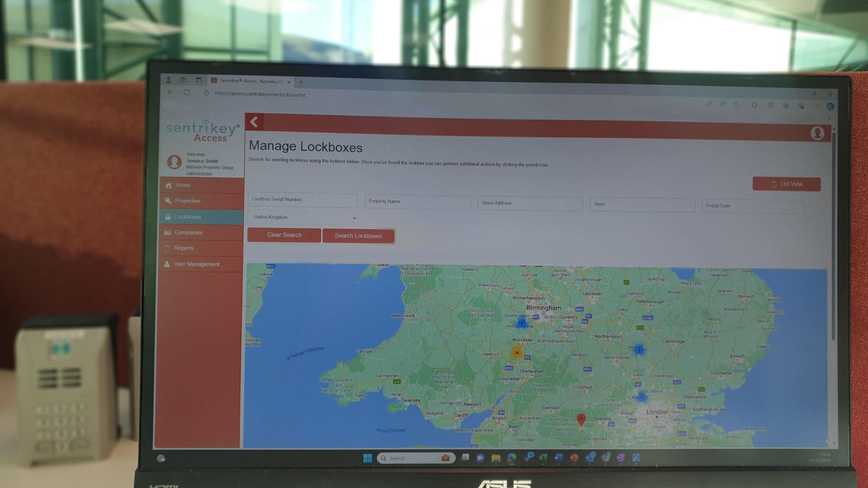This screenshot has width=868, height=488.
Task: Open the user profile avatar icon
Action: point(817,133)
